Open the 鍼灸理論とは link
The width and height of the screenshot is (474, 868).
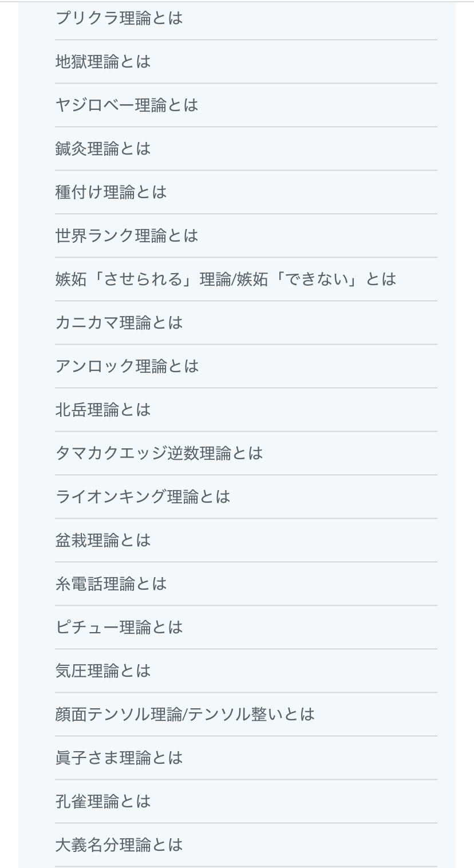tap(103, 149)
